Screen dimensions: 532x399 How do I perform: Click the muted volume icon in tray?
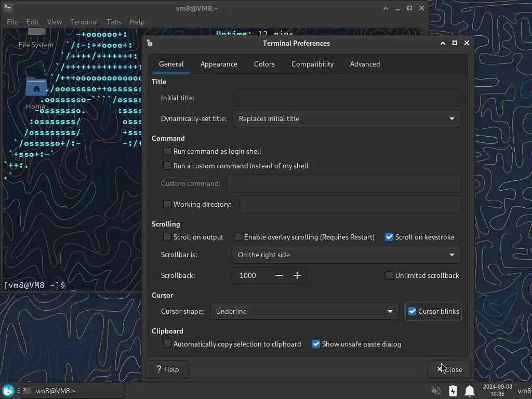[x=436, y=391]
